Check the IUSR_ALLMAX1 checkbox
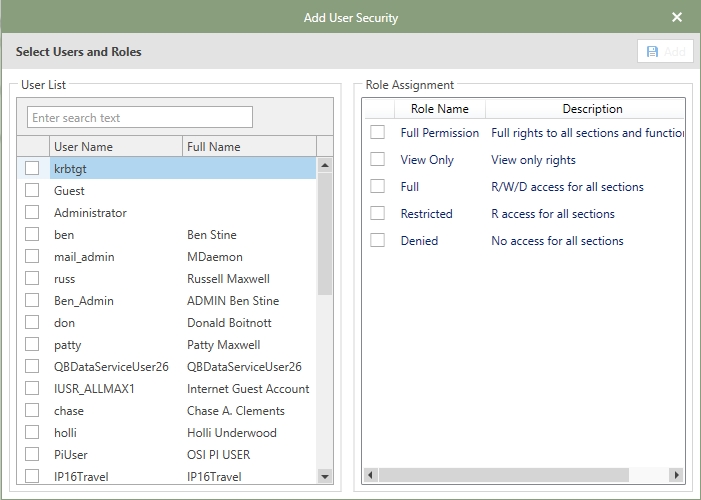This screenshot has height=500, width=701. pyautogui.click(x=32, y=388)
